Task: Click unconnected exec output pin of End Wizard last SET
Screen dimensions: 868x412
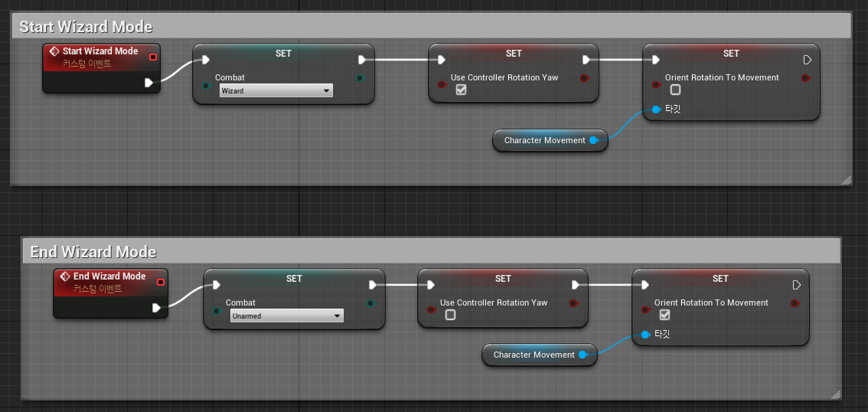Action: tap(797, 285)
